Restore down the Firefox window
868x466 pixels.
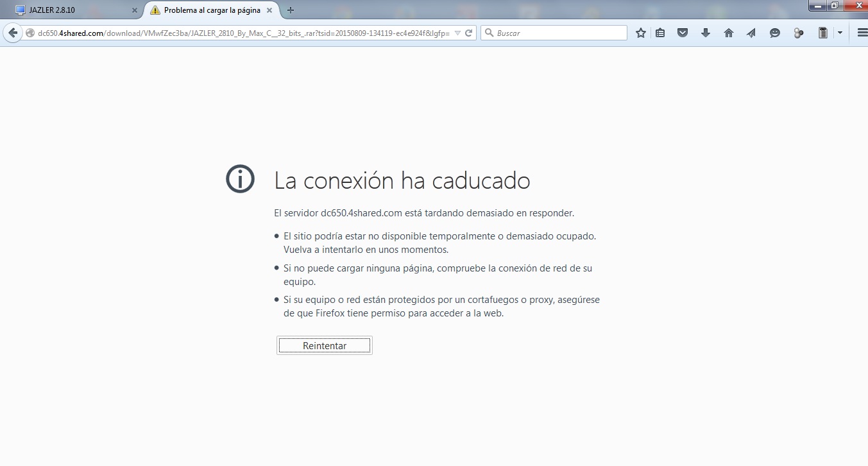pyautogui.click(x=834, y=6)
